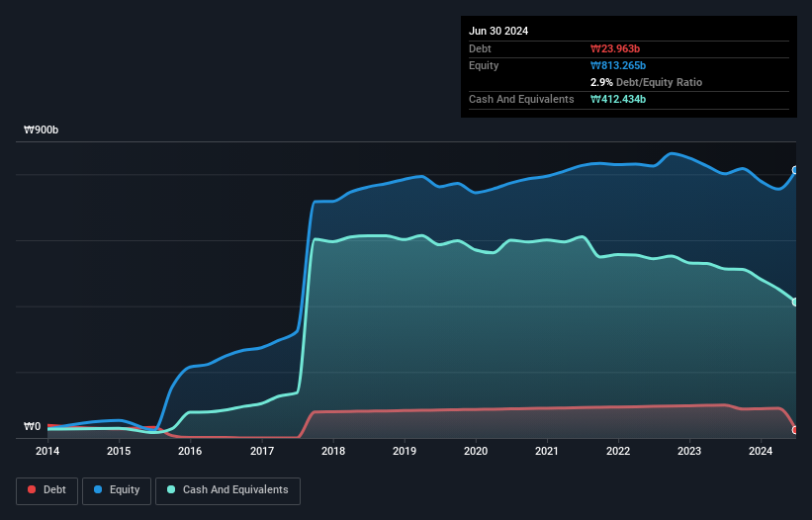This screenshot has height=520, width=812.
Task: Select the 2024 x-axis label
Action: (761, 451)
